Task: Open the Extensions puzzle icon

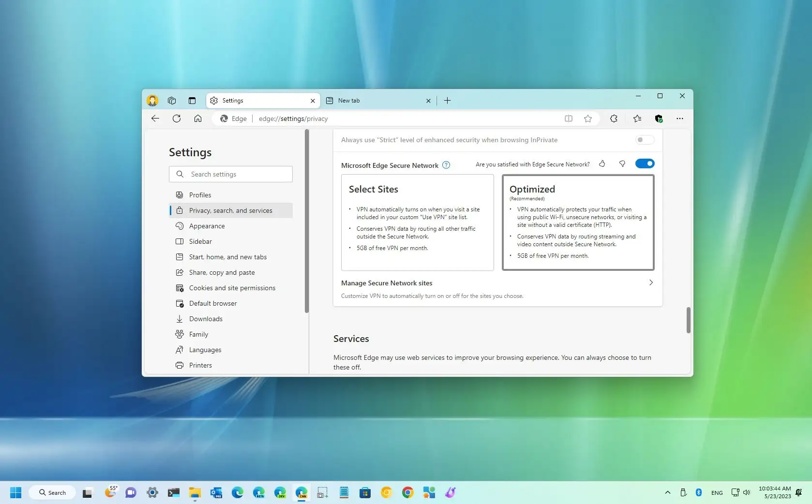Action: (614, 119)
